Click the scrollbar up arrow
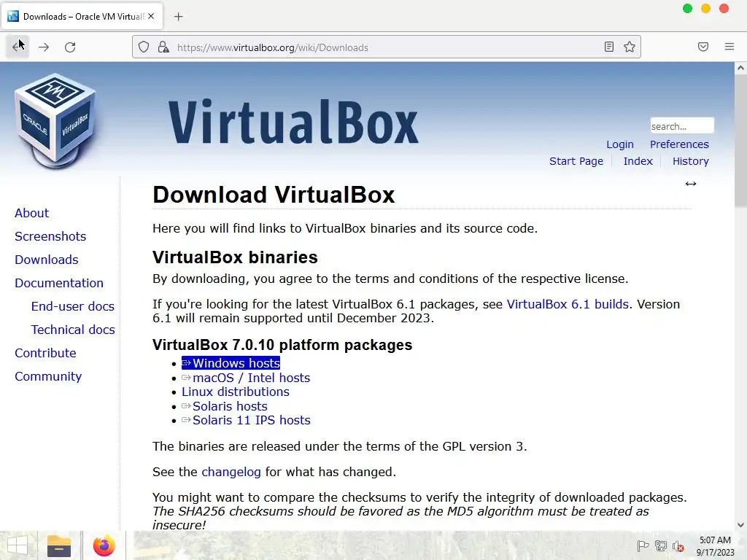Viewport: 747px width, 560px height. tap(740, 68)
